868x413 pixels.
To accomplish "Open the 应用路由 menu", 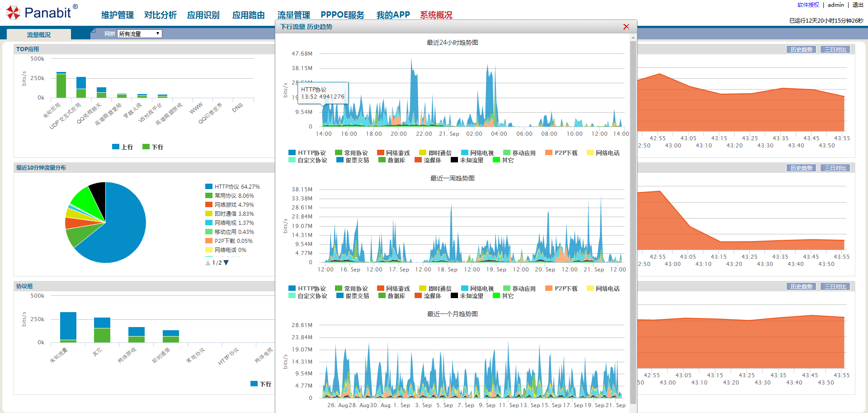I will coord(249,15).
